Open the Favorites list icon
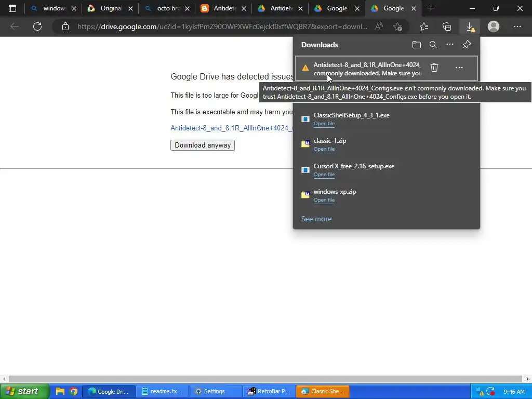The height and width of the screenshot is (399, 532). tap(424, 26)
